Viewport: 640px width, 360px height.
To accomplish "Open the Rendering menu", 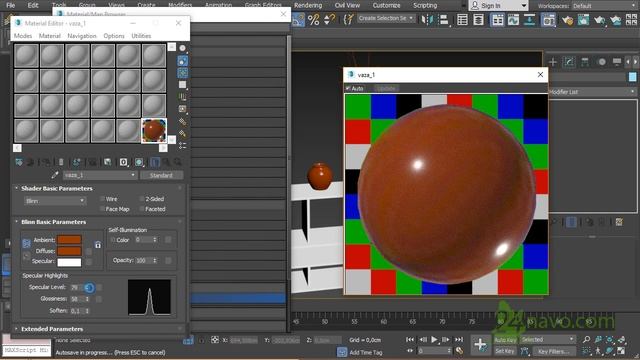I will pos(308,5).
